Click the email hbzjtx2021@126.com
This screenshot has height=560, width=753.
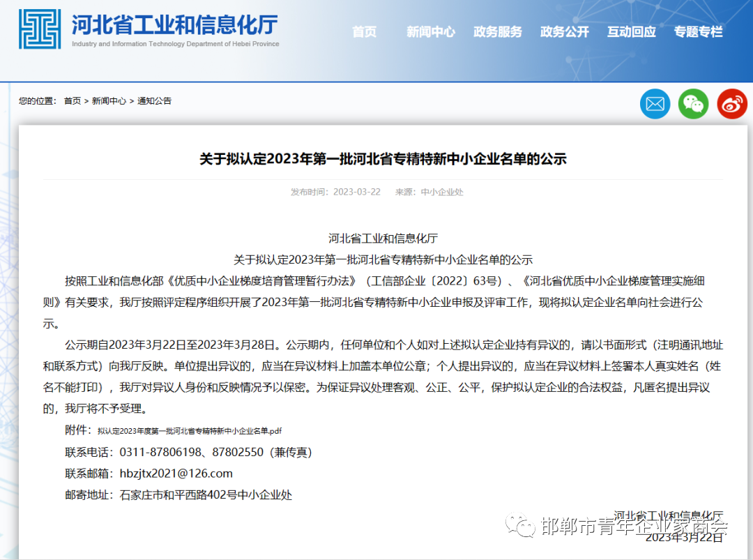point(176,474)
